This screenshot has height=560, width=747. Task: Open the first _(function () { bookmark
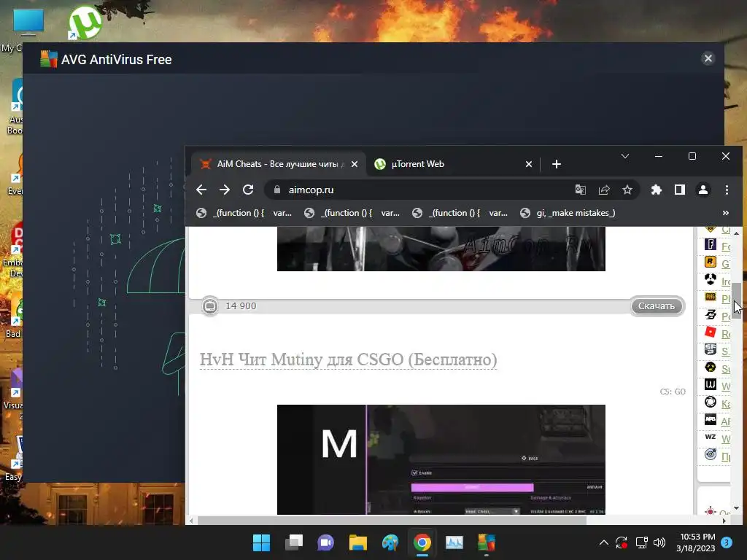pyautogui.click(x=244, y=213)
